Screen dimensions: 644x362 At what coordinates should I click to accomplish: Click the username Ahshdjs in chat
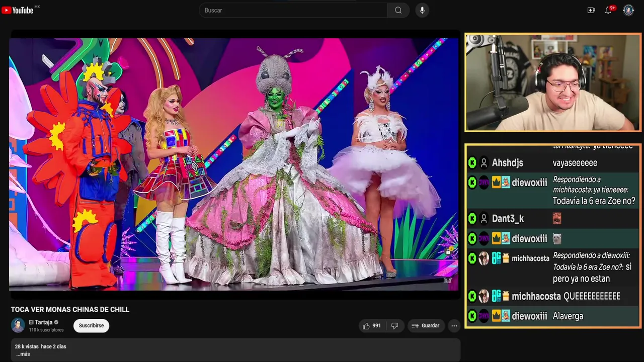[x=508, y=163]
